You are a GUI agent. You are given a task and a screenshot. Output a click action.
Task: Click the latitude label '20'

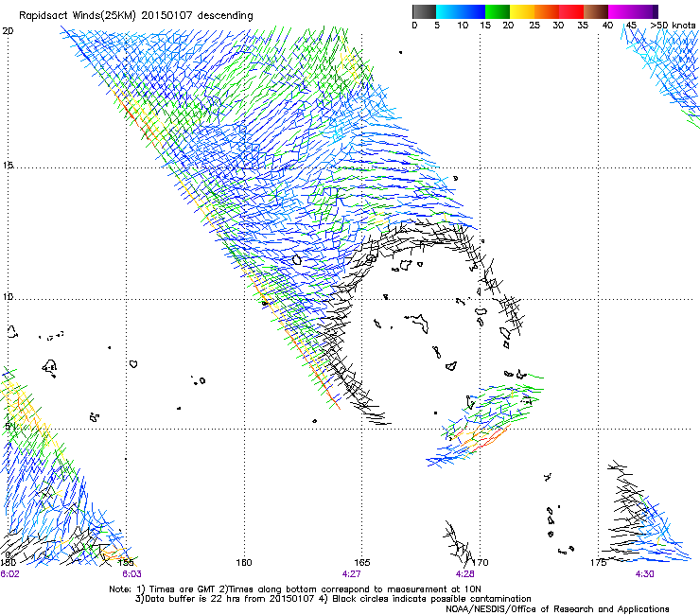(8, 31)
